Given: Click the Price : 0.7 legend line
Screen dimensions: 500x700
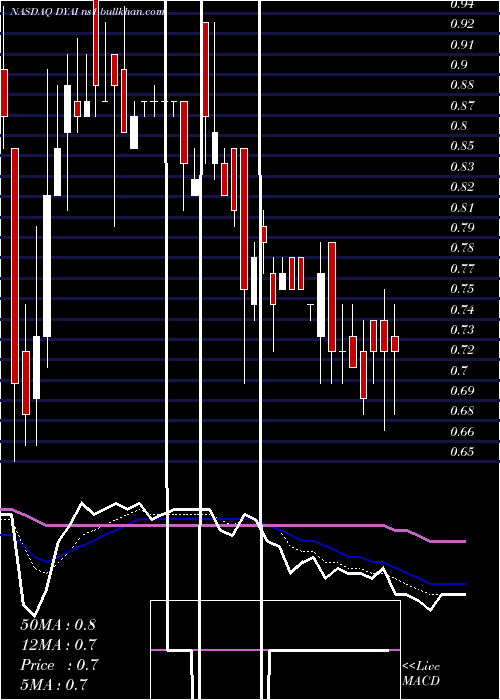Looking at the screenshot, I should point(59,665).
